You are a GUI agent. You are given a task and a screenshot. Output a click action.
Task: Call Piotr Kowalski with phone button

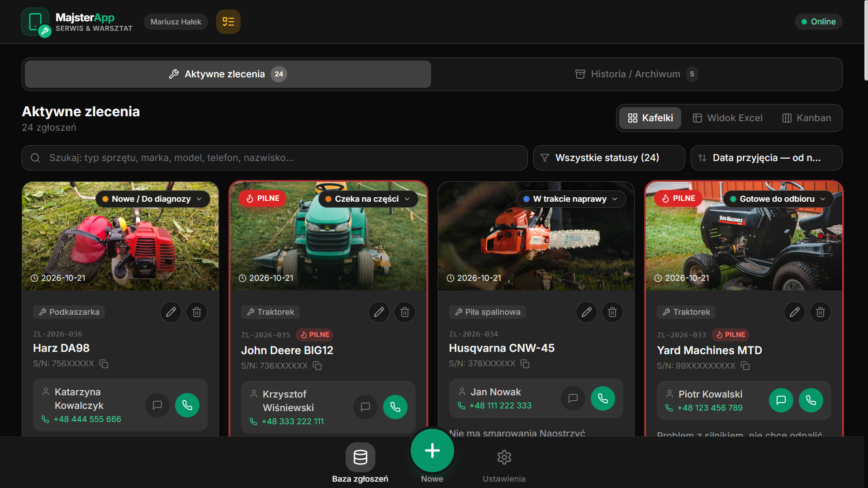click(811, 401)
